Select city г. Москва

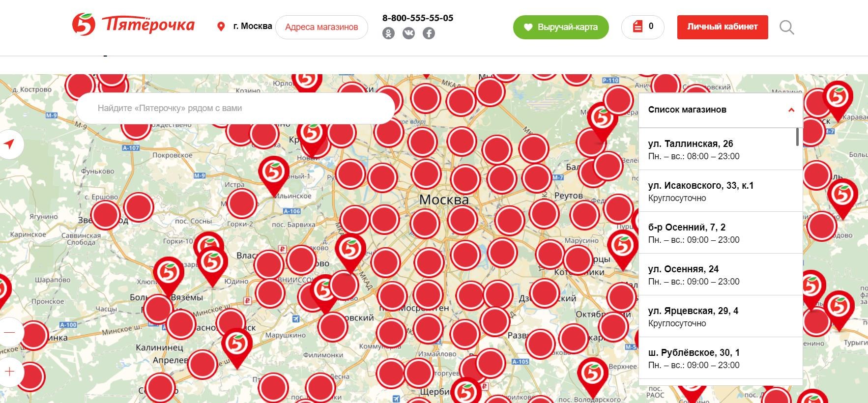[253, 27]
